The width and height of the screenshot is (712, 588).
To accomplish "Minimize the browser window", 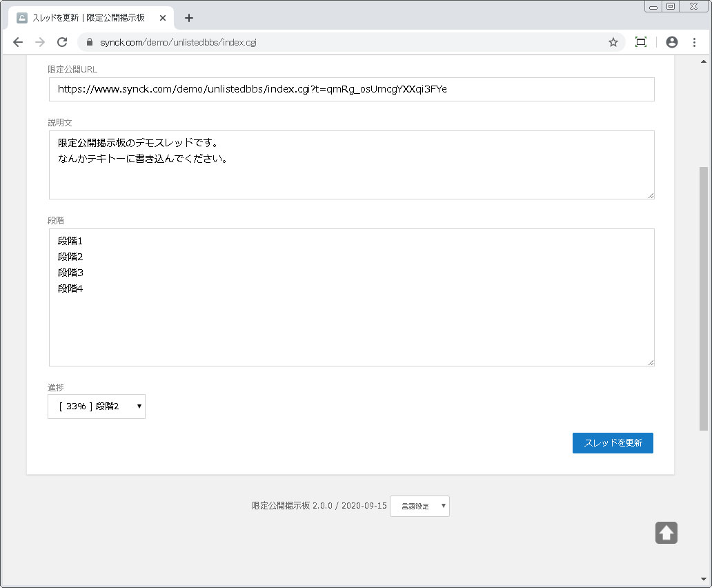I will pyautogui.click(x=653, y=7).
